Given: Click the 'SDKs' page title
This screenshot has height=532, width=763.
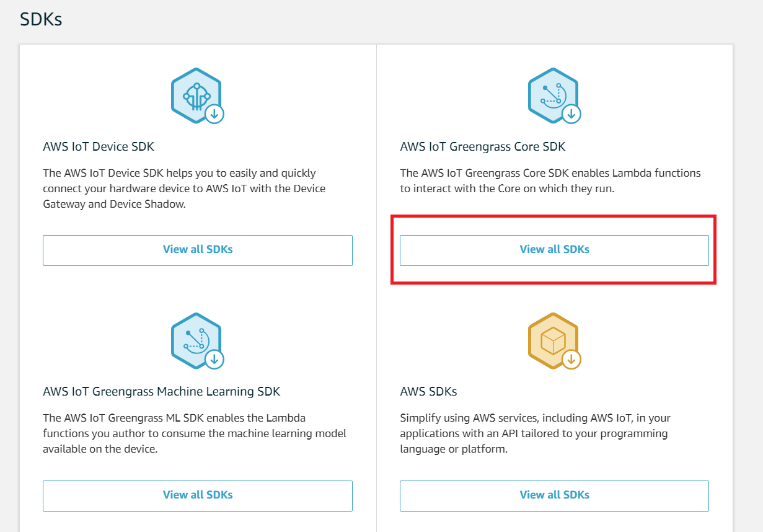Looking at the screenshot, I should click(41, 19).
